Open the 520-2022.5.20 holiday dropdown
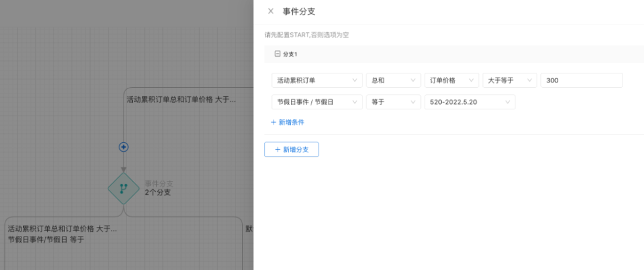 [x=469, y=102]
